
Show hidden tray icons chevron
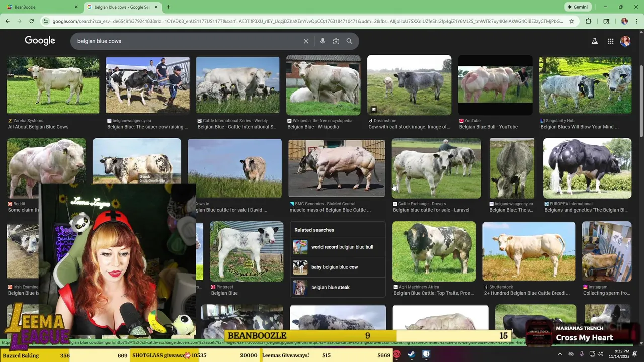pos(560,354)
